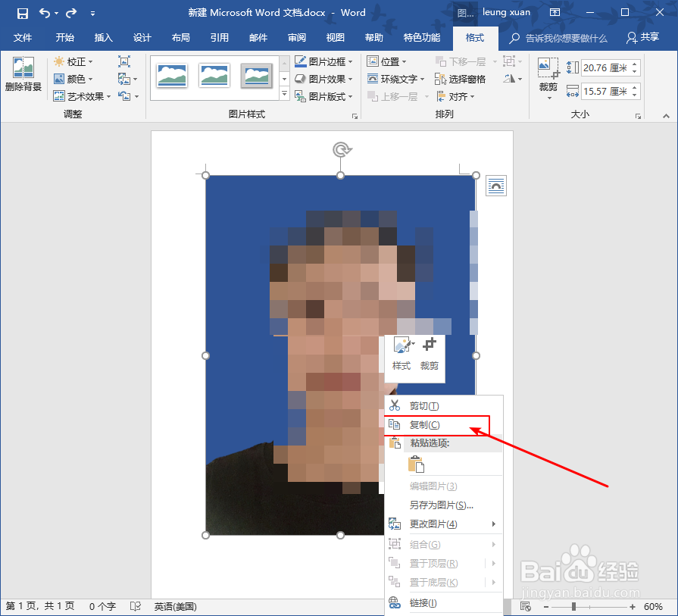678x616 pixels.
Task: Show the next row of picture styles
Action: 285,79
